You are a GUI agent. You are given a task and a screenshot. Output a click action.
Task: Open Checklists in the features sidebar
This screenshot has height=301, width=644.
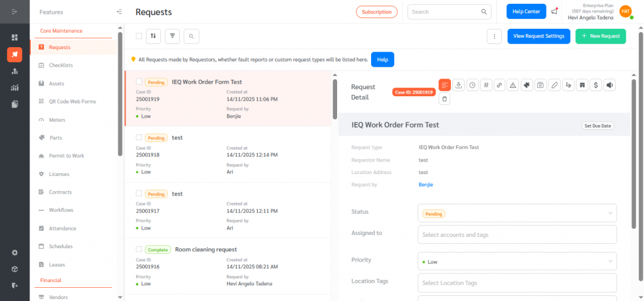click(x=61, y=65)
